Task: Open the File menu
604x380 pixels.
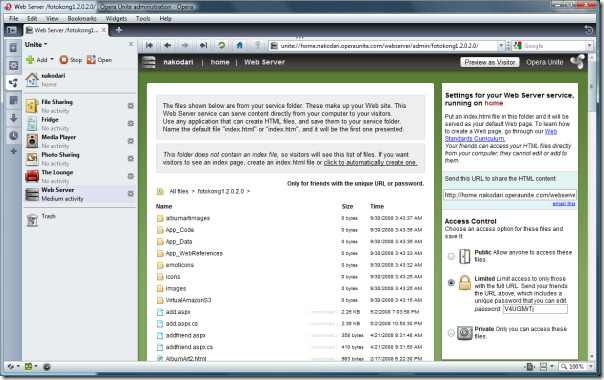Action: 13,18
